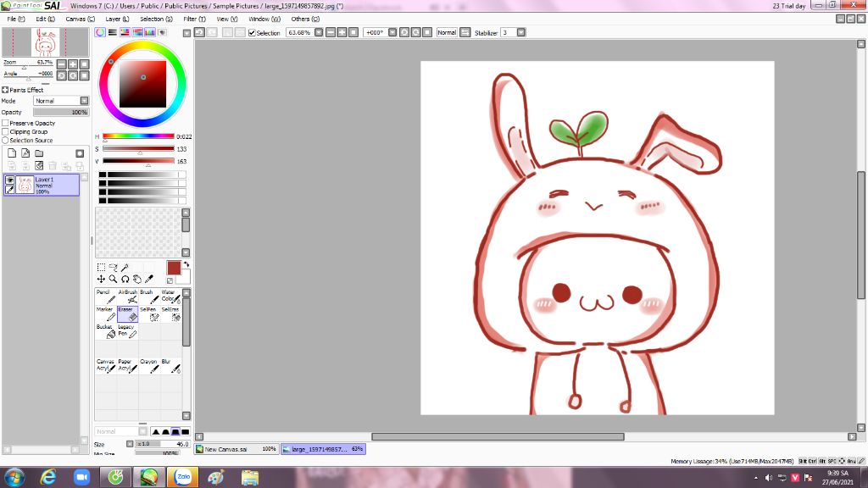Viewport: 868px width, 488px height.
Task: Choose the rectangular selection tool
Action: pyautogui.click(x=101, y=268)
